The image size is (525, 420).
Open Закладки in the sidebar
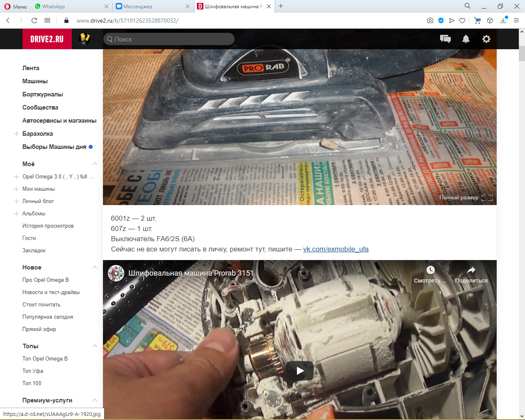tap(34, 251)
